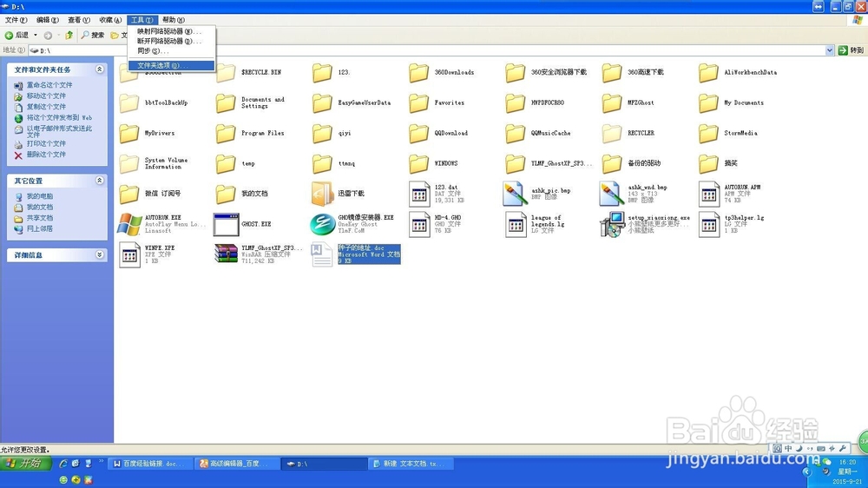This screenshot has width=868, height=488.
Task: Open the 收藏(A) menu
Action: [110, 20]
